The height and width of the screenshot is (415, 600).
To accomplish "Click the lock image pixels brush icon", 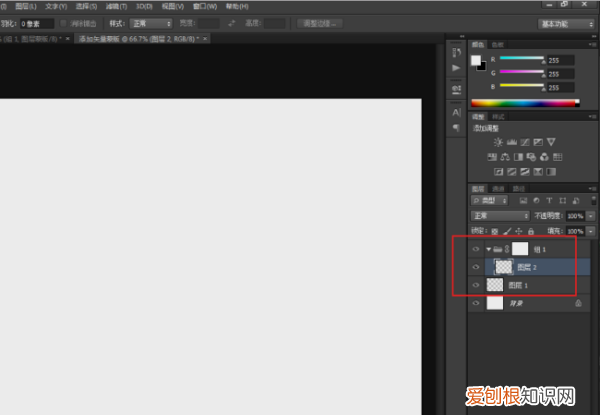I will tap(506, 230).
